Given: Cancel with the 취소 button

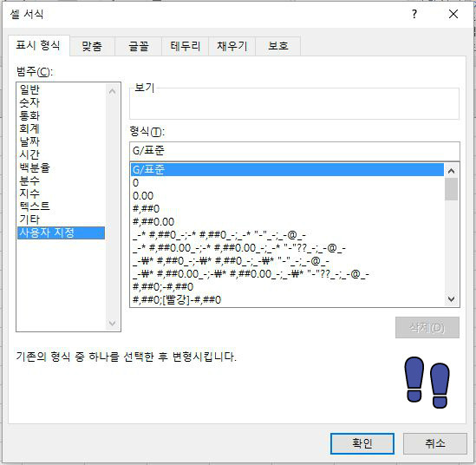Looking at the screenshot, I should 434,443.
